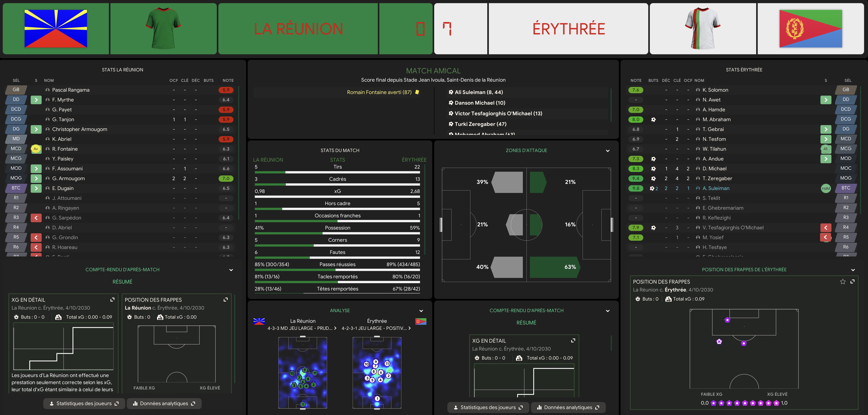Open left Statistiques des joueurs button
Image resolution: width=868 pixels, height=415 pixels.
click(84, 404)
